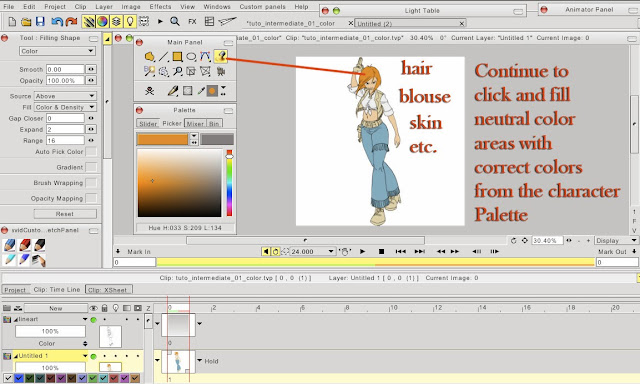Enable the Auto Pick Color checkbox

coord(91,152)
